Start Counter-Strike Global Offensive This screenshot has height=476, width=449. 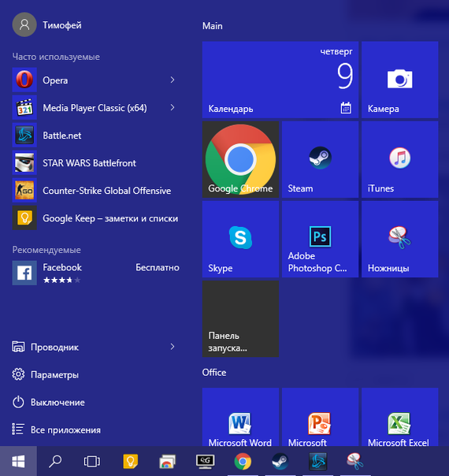(95, 191)
